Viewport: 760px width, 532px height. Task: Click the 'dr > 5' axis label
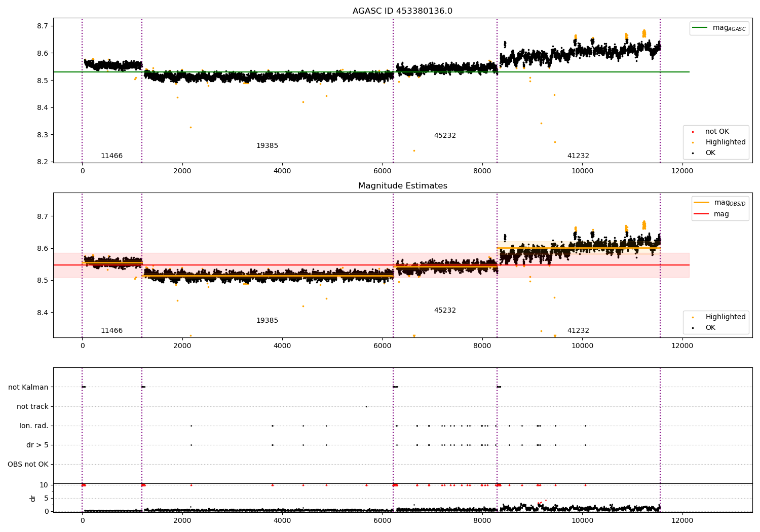pos(37,445)
